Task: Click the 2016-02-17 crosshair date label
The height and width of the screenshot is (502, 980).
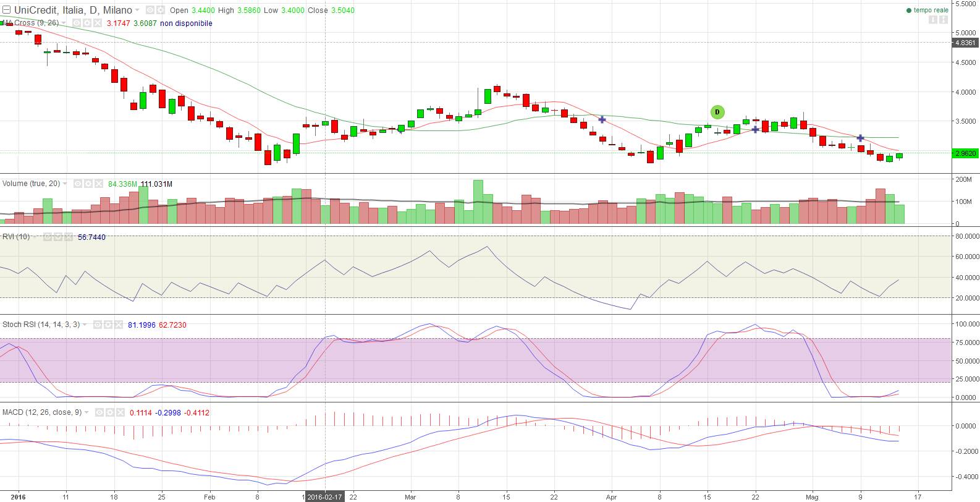Action: tap(325, 496)
